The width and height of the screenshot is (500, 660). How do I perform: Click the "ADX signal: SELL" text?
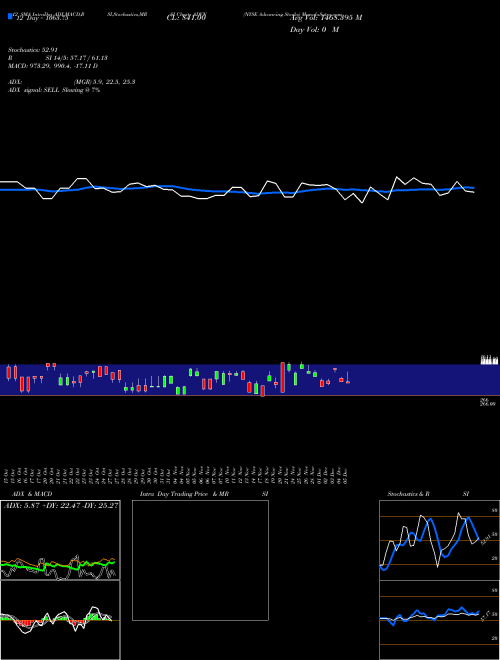34,90
